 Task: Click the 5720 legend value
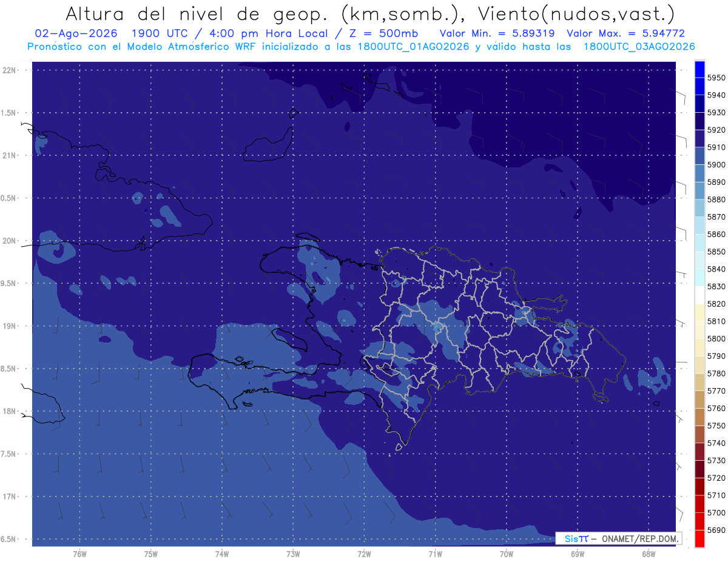click(x=716, y=478)
